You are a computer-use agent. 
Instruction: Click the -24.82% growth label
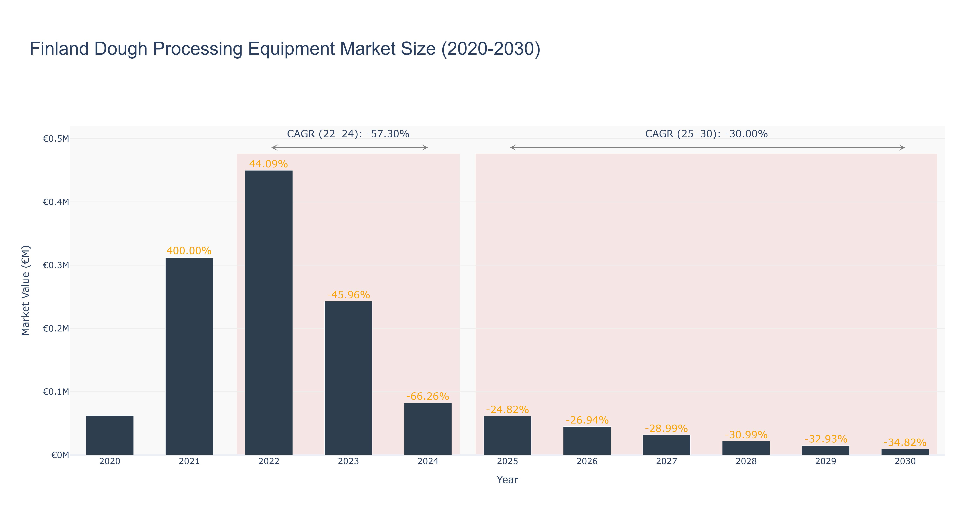[507, 410]
